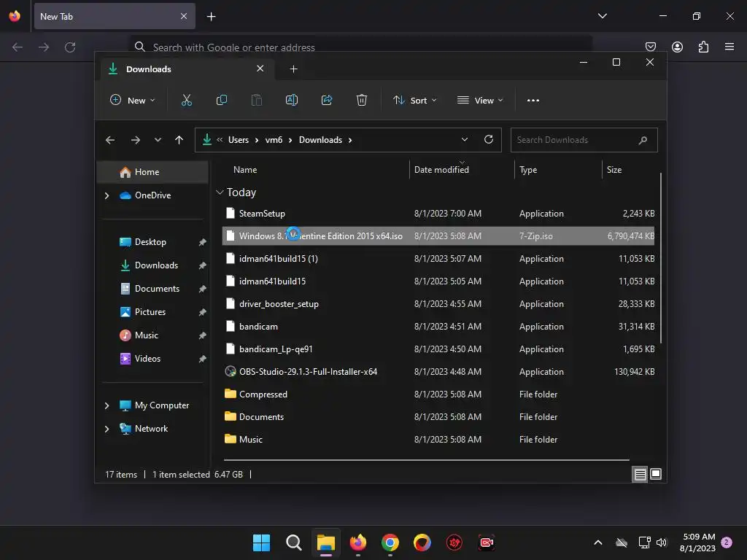Screen dimensions: 747x560
Task: Select the SteamSetup file
Action: click(438, 214)
